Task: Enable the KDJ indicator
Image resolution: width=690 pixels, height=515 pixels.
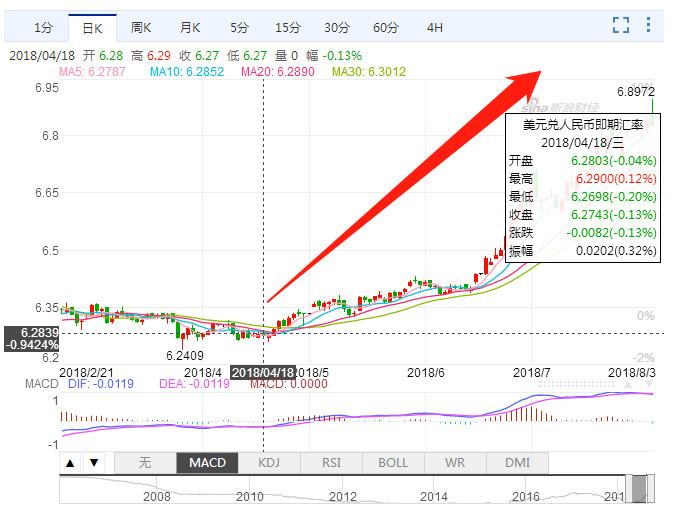Action: [x=270, y=463]
